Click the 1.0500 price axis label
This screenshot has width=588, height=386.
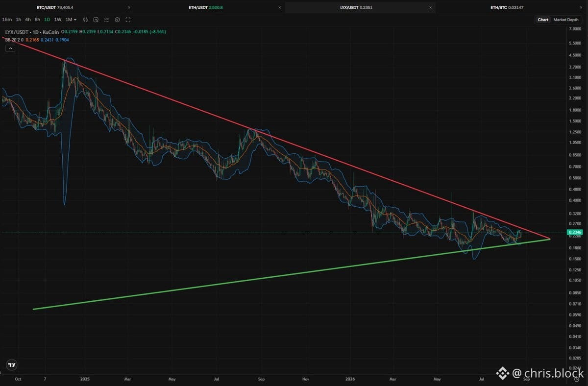575,143
